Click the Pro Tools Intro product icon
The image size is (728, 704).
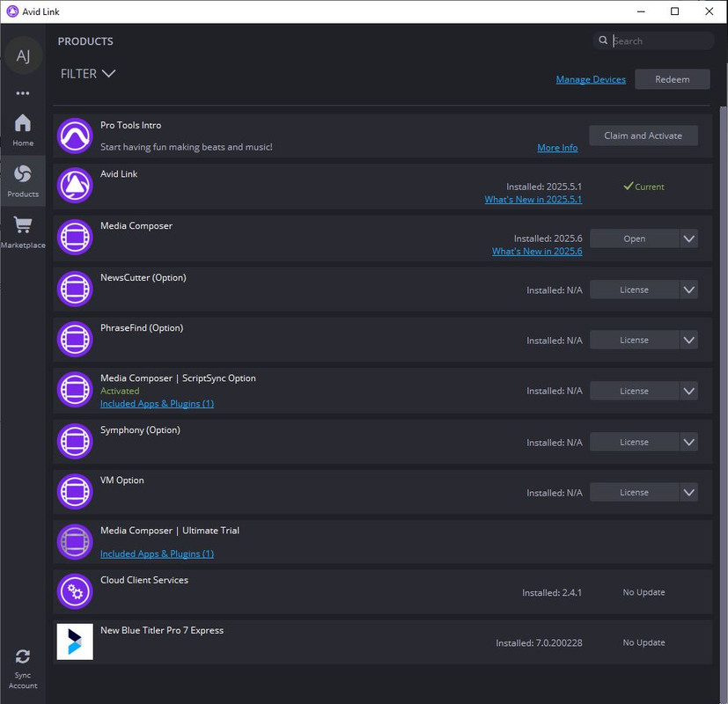tap(75, 136)
